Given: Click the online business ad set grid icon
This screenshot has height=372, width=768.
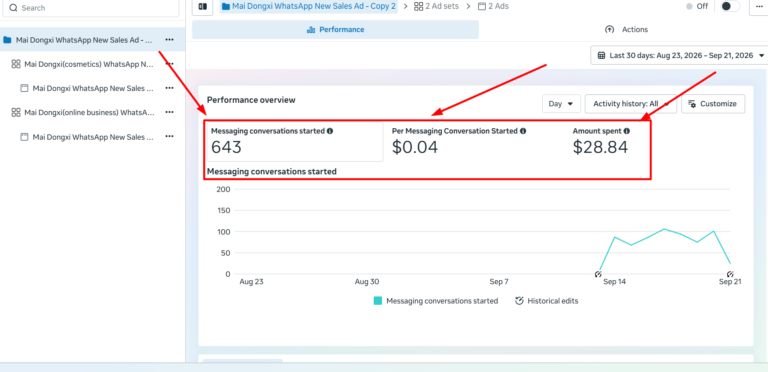Looking at the screenshot, I should 16,113.
